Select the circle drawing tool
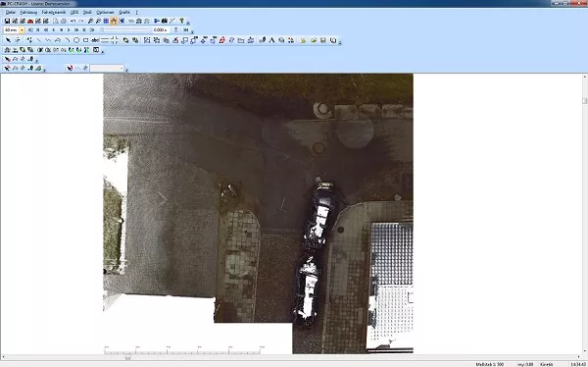Viewport: 588px width, 367px height. coord(76,40)
